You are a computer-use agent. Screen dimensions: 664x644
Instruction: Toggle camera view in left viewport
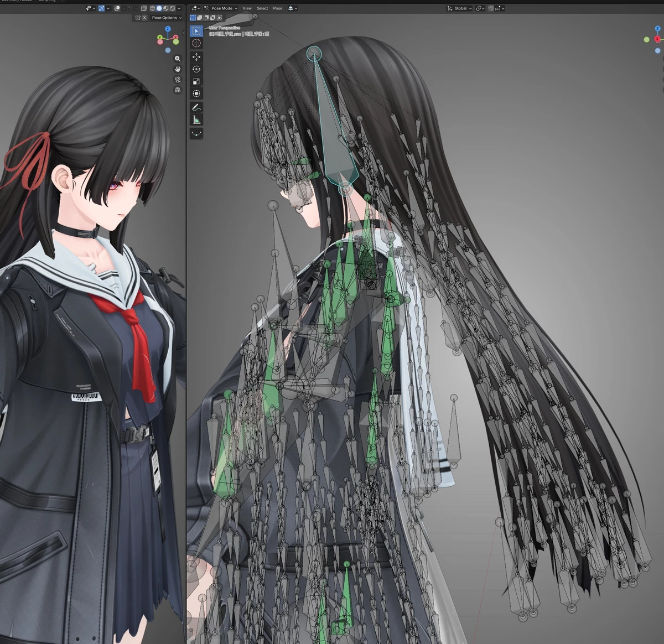tap(178, 80)
